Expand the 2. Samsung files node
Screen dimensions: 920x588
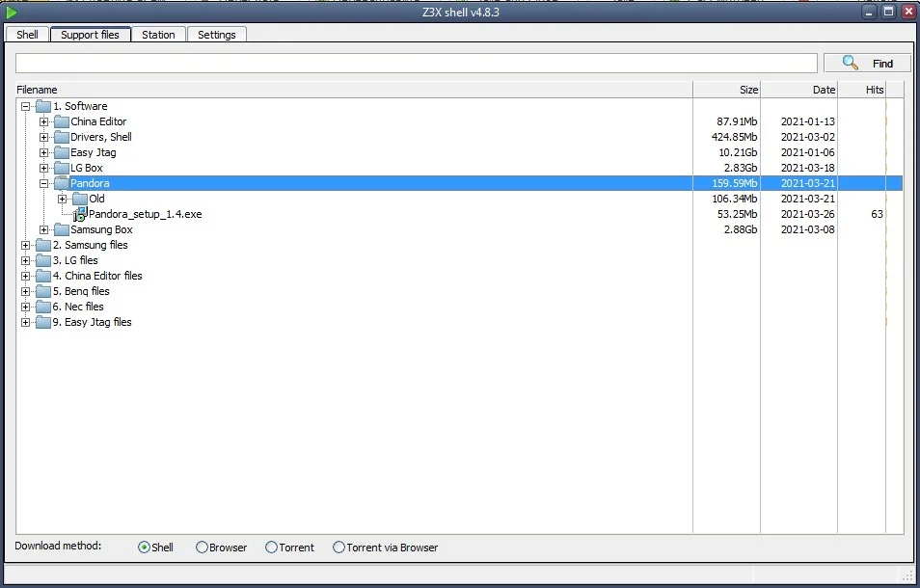pyautogui.click(x=26, y=245)
